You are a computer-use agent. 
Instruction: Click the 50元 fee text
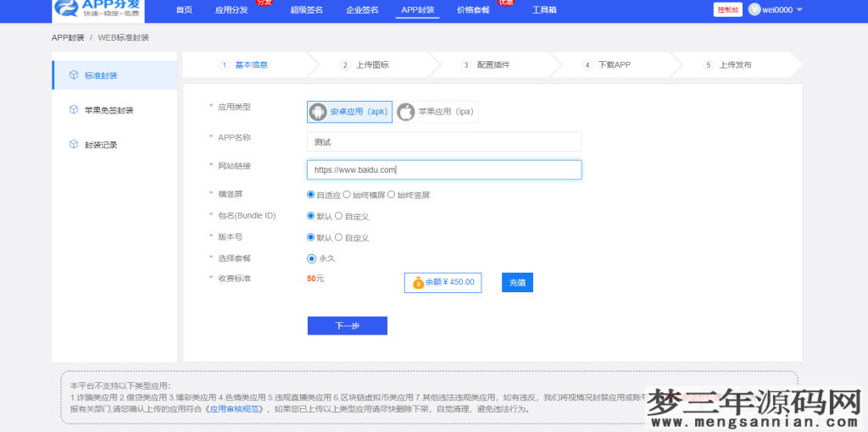pos(315,278)
